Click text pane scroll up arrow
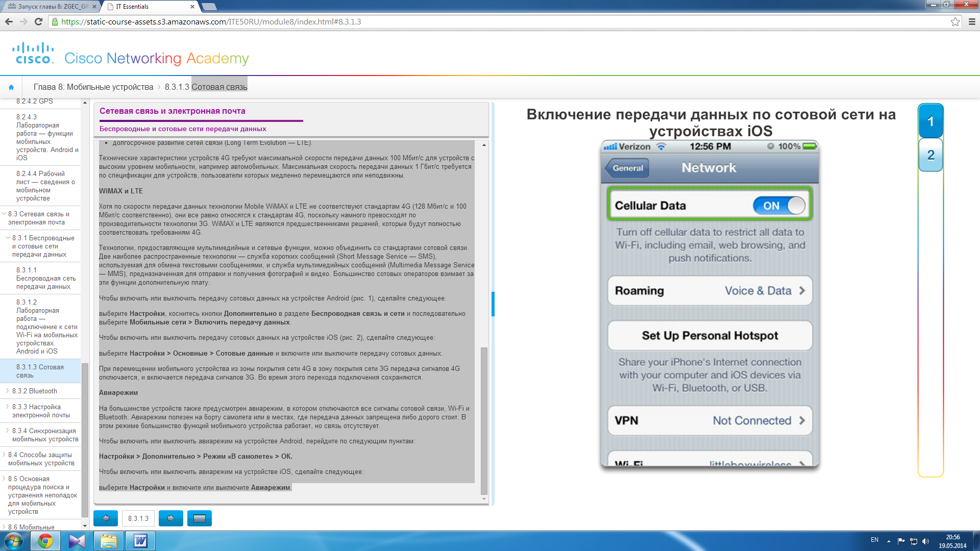 [x=484, y=145]
